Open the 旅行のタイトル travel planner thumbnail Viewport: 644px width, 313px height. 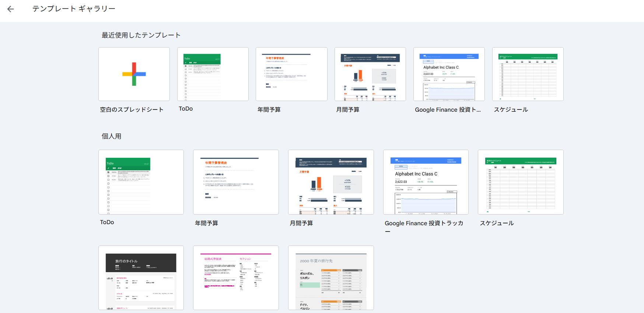(141, 278)
